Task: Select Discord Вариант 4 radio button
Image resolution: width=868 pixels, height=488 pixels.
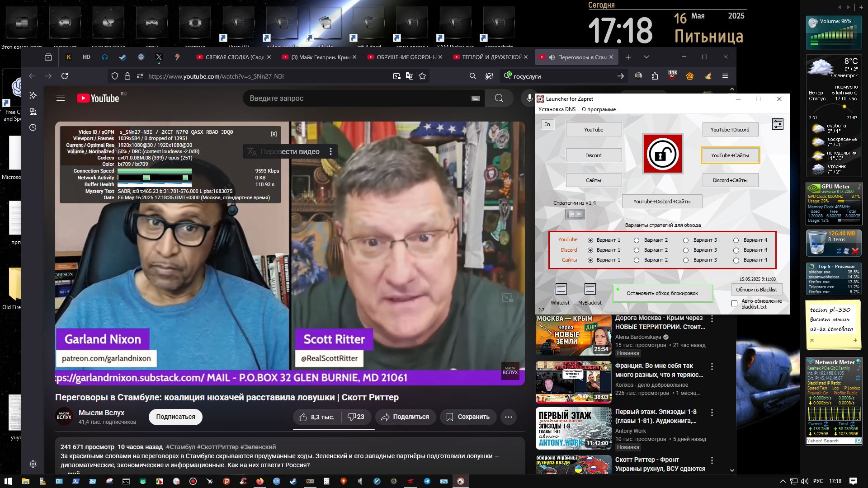Action: (x=736, y=250)
